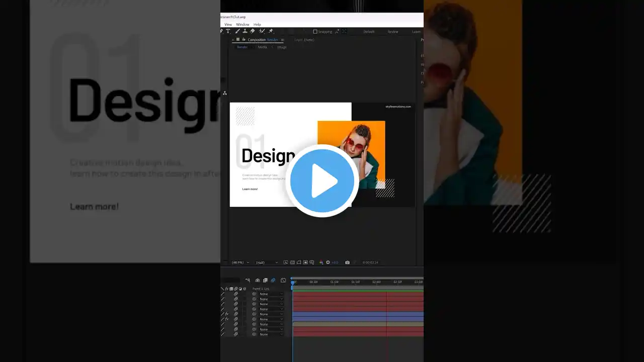
Task: Toggle the motion blur switch on first layer
Action: (236, 294)
